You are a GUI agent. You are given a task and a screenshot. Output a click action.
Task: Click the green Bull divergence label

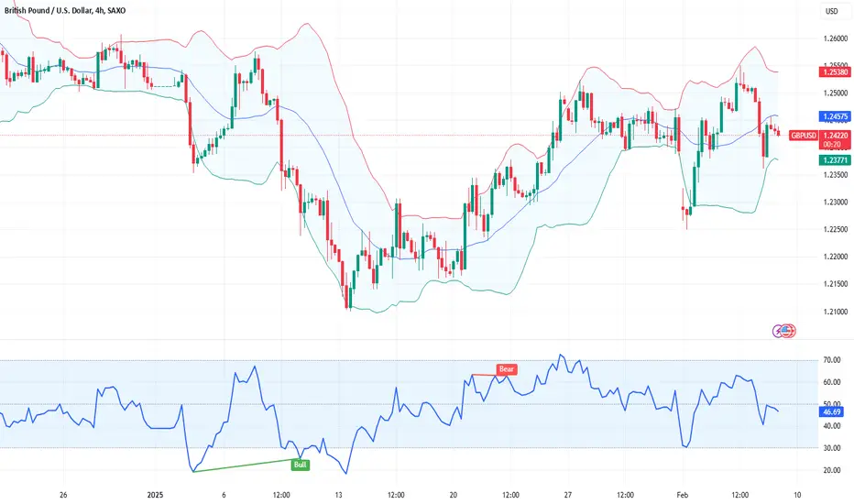pos(301,465)
